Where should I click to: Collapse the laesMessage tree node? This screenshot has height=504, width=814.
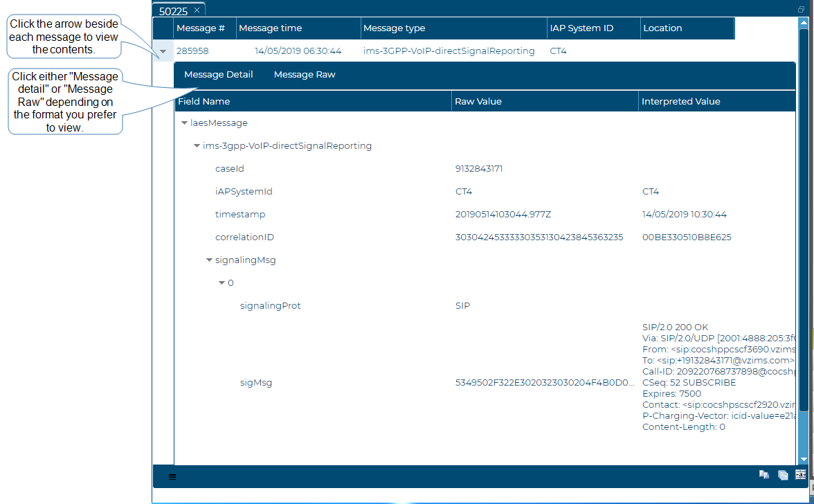184,123
